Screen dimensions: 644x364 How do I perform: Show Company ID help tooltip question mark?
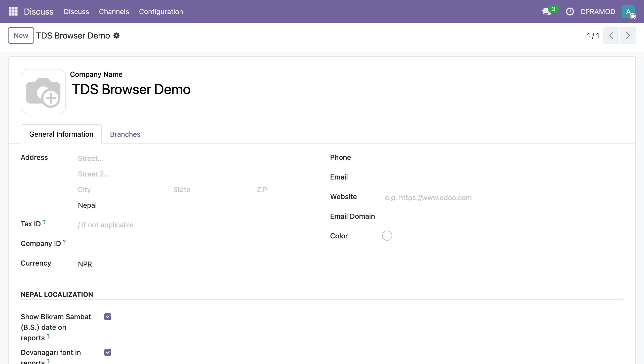[64, 241]
